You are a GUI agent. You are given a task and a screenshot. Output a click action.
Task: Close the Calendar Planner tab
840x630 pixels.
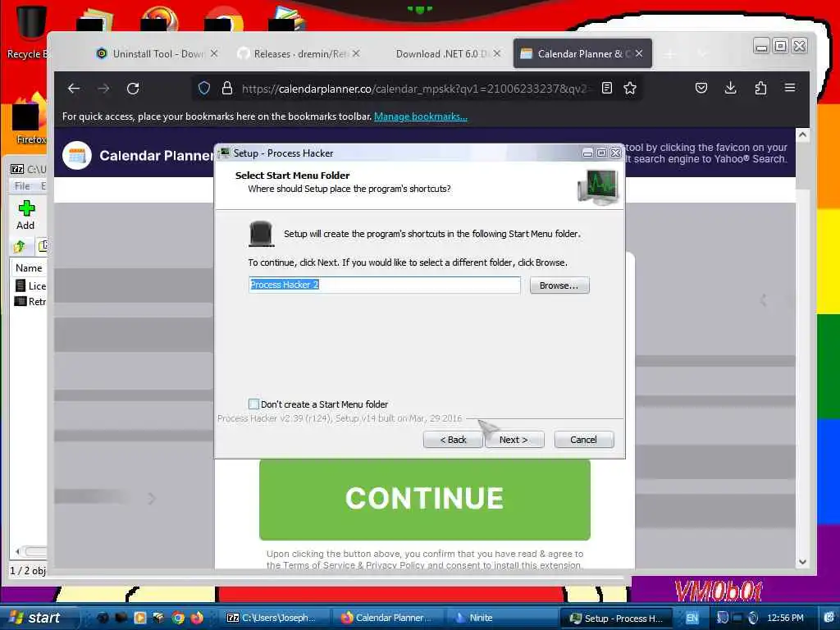click(639, 53)
